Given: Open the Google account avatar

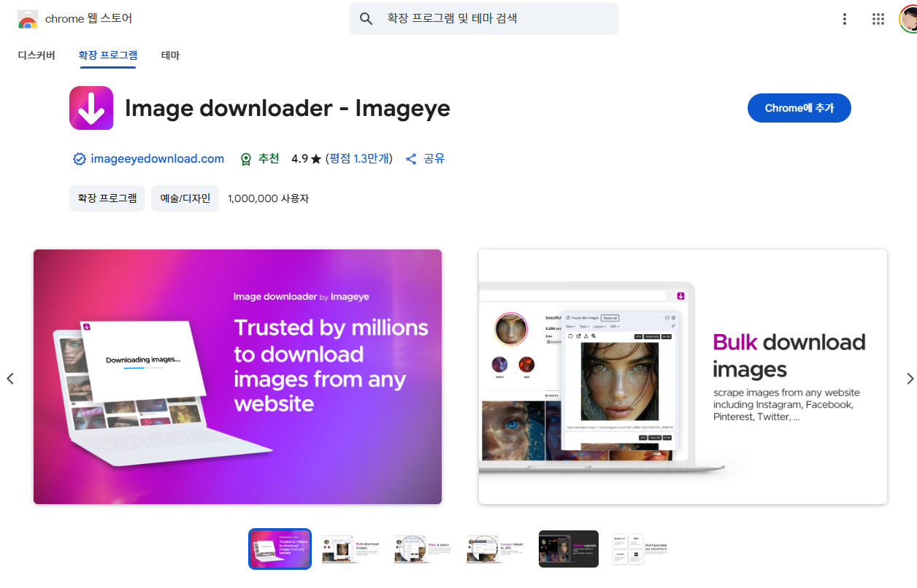Looking at the screenshot, I should coord(909,19).
